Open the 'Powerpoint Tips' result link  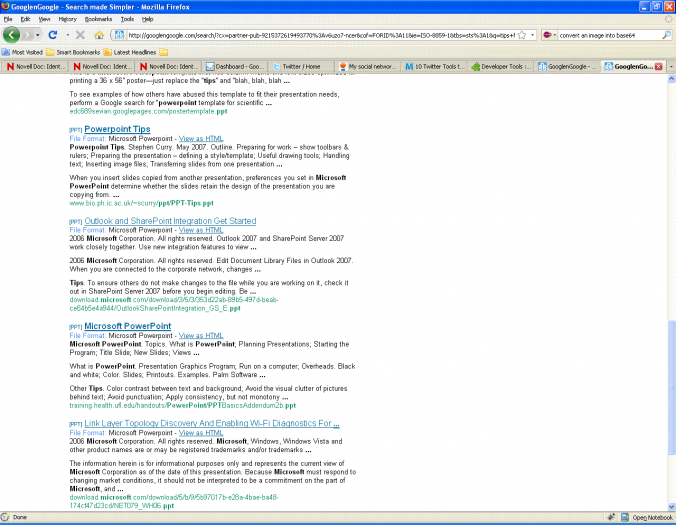[117, 129]
